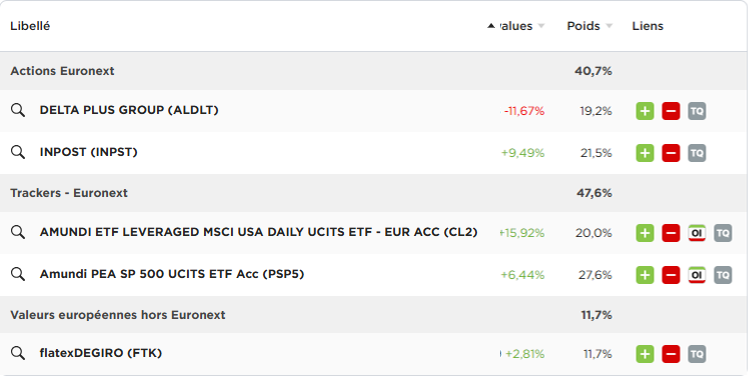The height and width of the screenshot is (376, 748).
Task: Click red minus button for INPOST
Action: [x=671, y=153]
